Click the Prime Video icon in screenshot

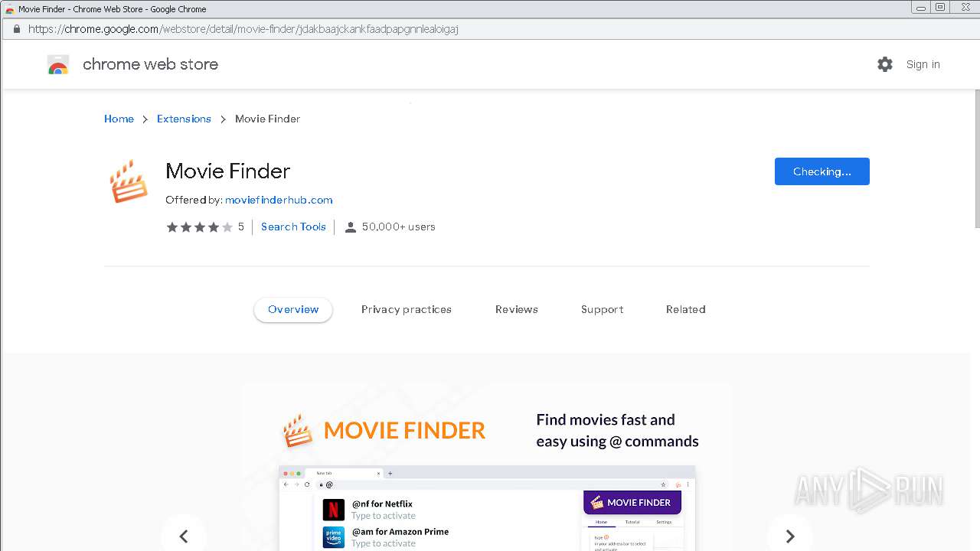click(334, 537)
